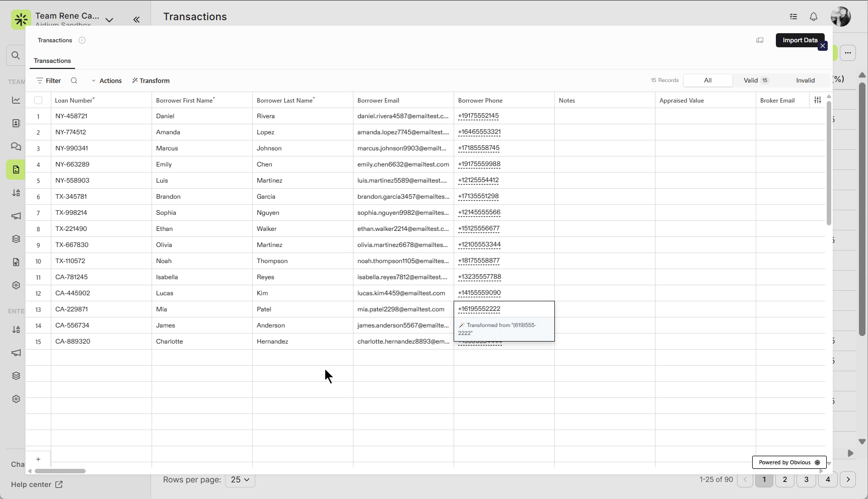
Task: Open the task checklist icon in header
Action: coord(793,17)
